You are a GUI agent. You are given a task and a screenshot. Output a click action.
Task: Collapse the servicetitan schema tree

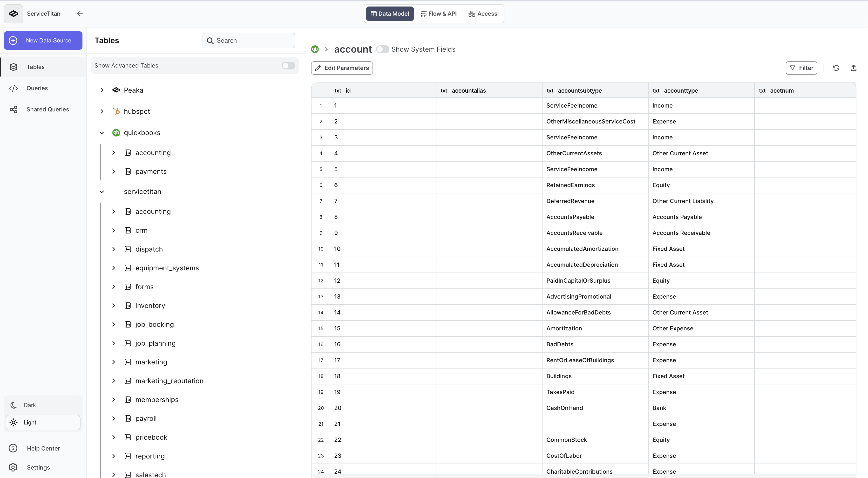[102, 191]
